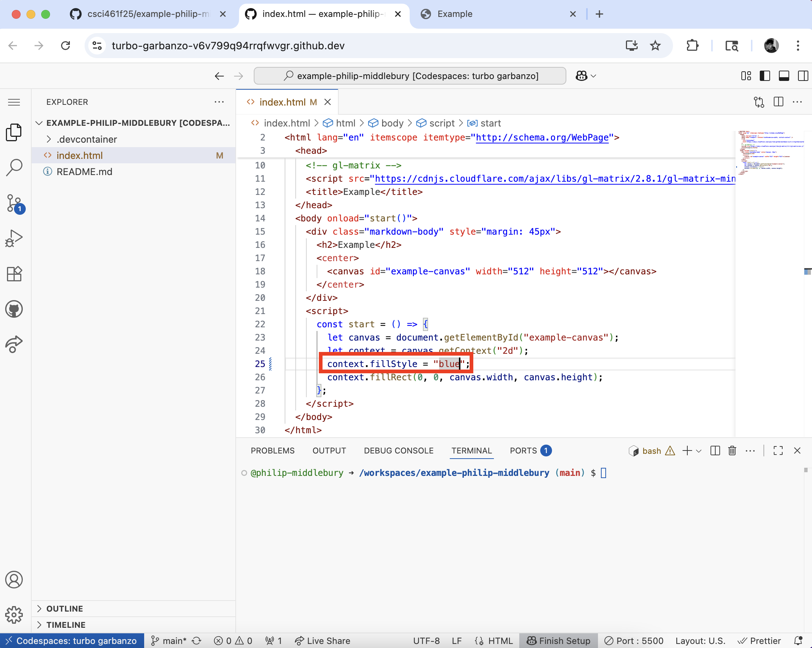Click the schema.org/WebPage link in code
The image size is (812, 648).
tap(542, 138)
